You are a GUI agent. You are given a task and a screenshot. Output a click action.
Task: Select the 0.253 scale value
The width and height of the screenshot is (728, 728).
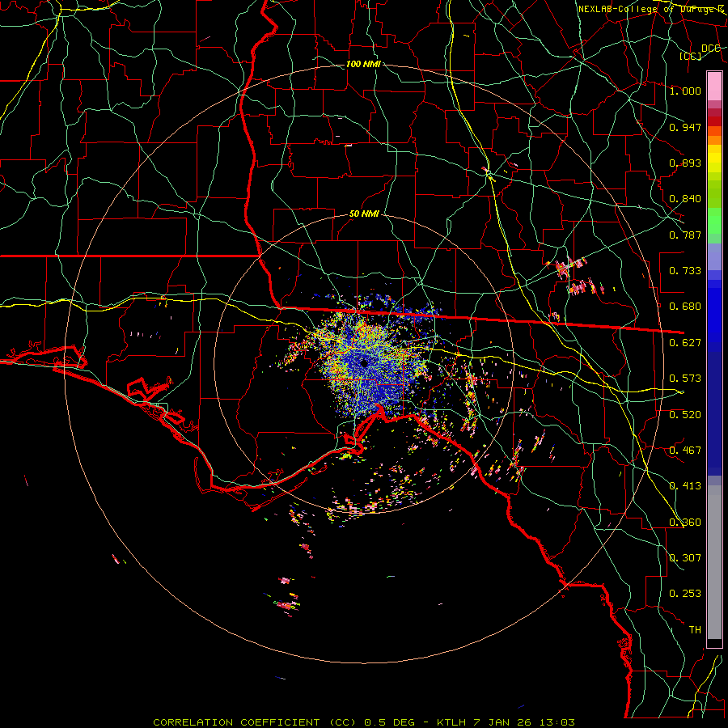(x=685, y=594)
